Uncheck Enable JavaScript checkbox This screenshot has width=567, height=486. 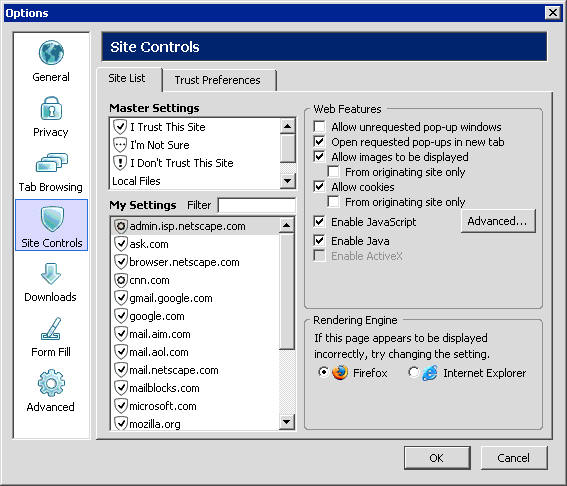coord(319,221)
